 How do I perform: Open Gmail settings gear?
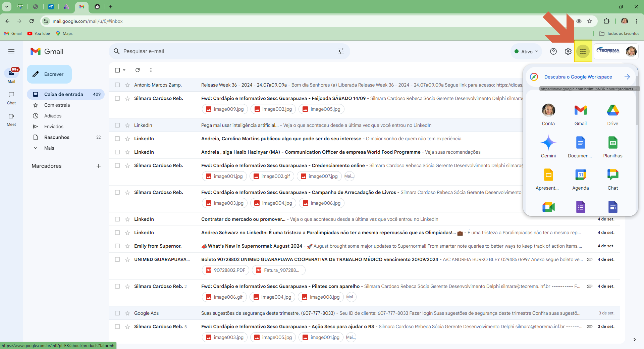568,51
